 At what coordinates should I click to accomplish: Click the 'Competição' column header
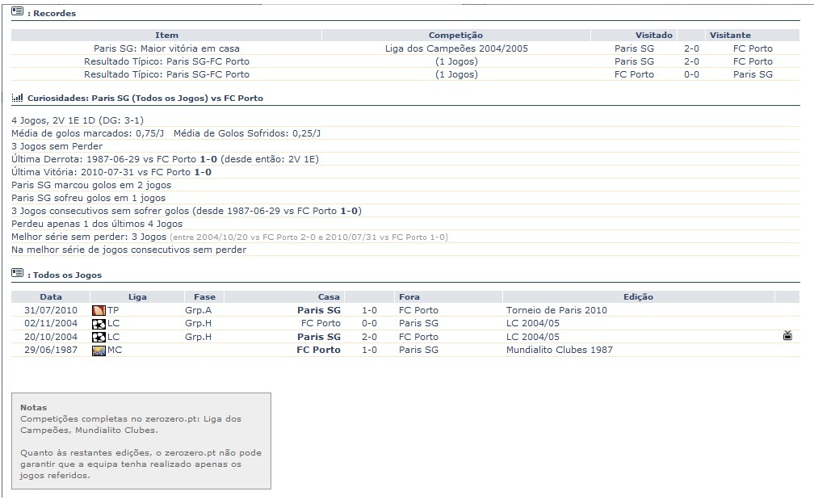tap(455, 36)
